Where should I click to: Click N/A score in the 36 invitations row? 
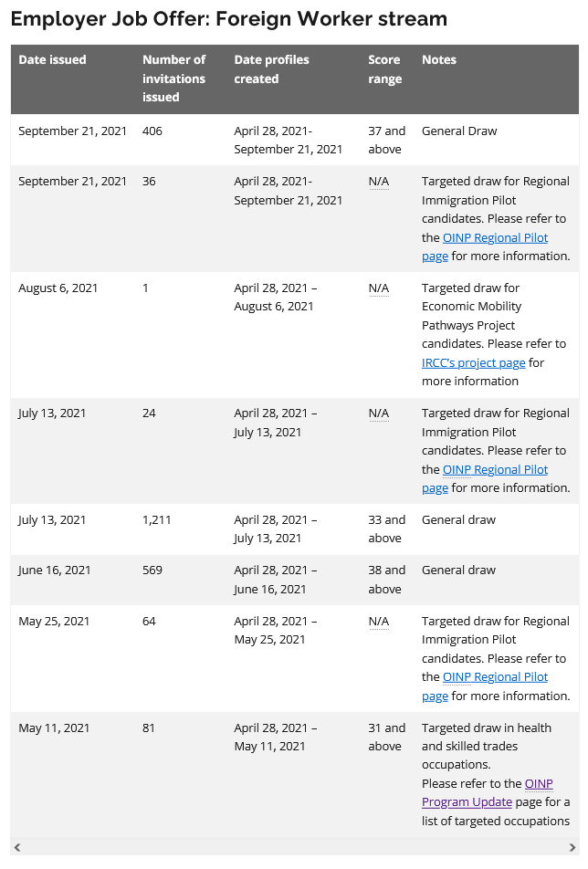(x=378, y=182)
